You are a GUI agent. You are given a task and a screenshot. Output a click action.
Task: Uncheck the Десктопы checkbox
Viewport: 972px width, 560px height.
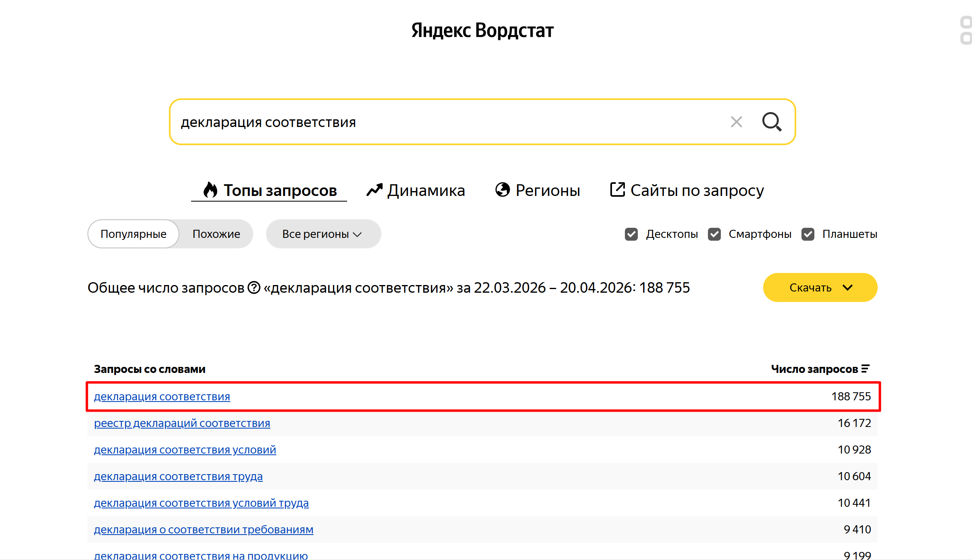coord(631,234)
